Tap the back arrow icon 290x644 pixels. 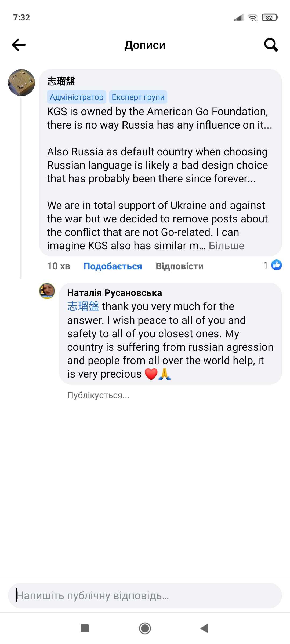[19, 45]
